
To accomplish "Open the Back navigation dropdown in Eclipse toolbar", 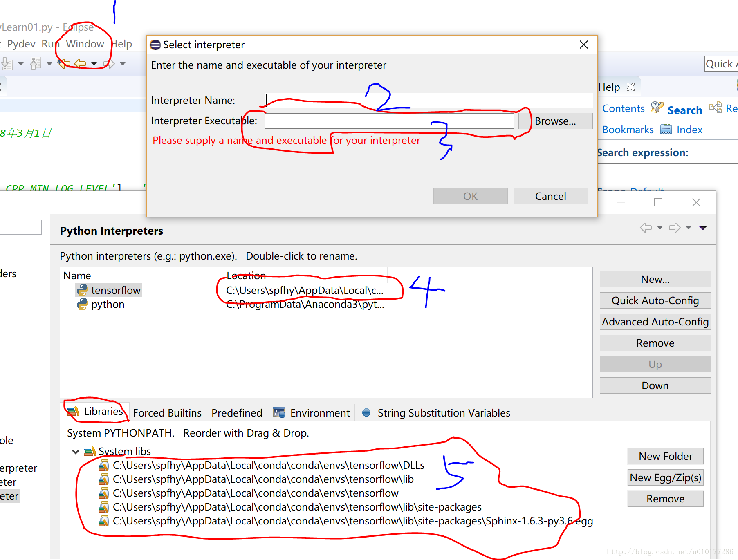I will coord(94,64).
